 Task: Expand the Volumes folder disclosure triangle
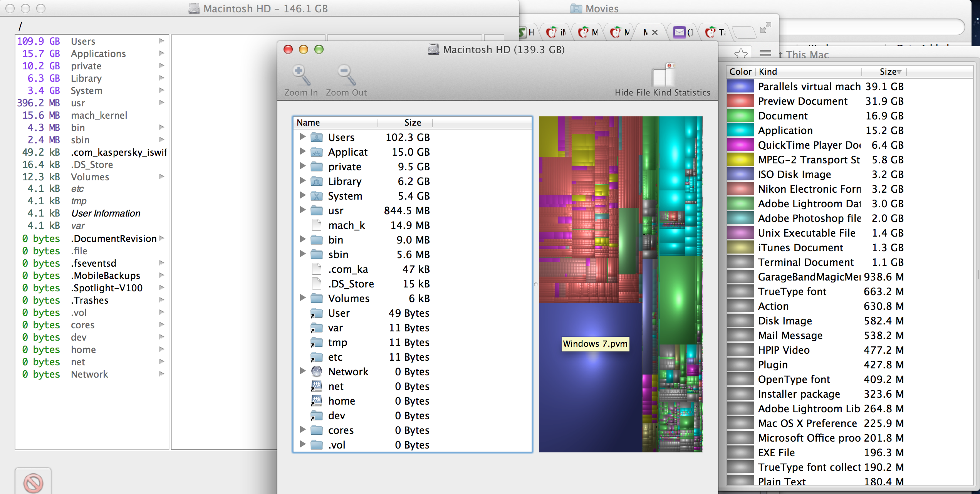[x=303, y=297]
